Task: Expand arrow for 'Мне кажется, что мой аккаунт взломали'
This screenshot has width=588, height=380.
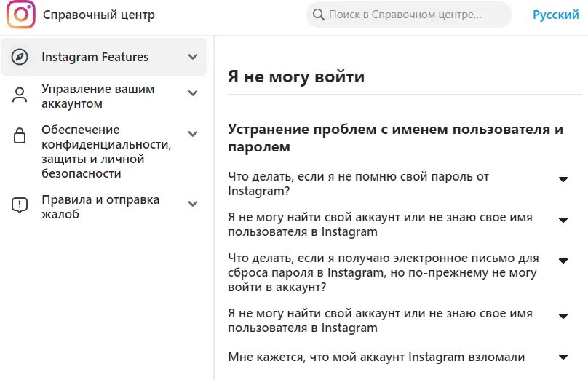Action: 563,357
